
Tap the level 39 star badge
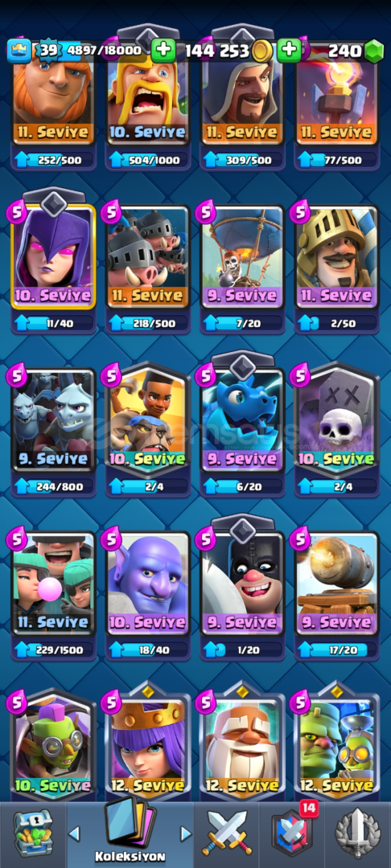tap(49, 51)
